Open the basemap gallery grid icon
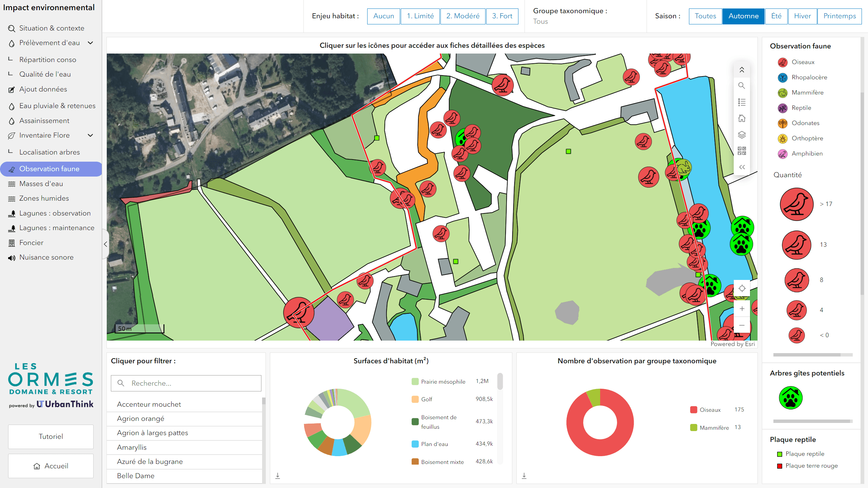868x488 pixels. coord(742,151)
